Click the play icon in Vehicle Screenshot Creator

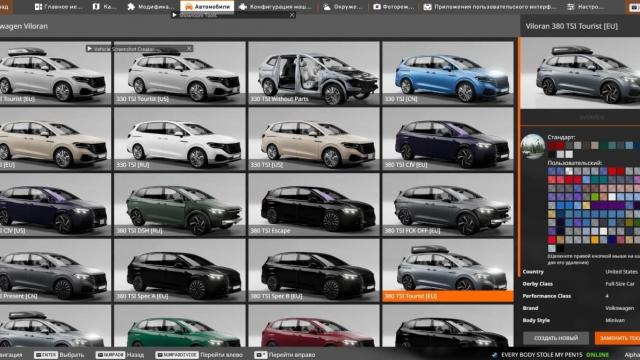pos(89,49)
